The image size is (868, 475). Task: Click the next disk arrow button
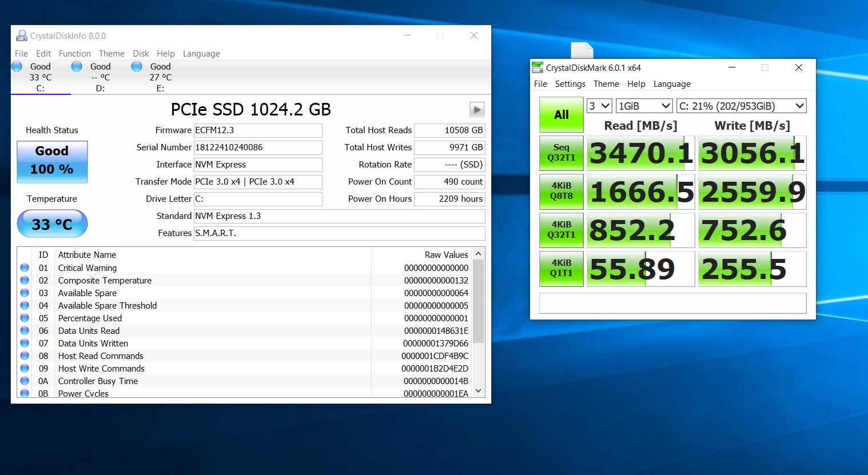pos(477,109)
